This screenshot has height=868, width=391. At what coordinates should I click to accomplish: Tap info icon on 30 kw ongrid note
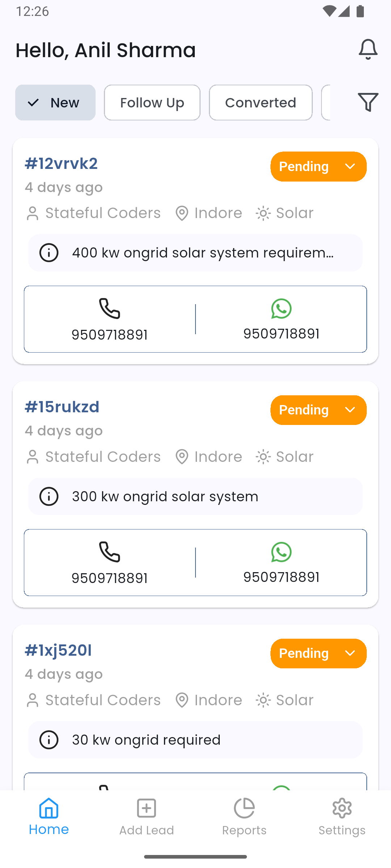[49, 740]
